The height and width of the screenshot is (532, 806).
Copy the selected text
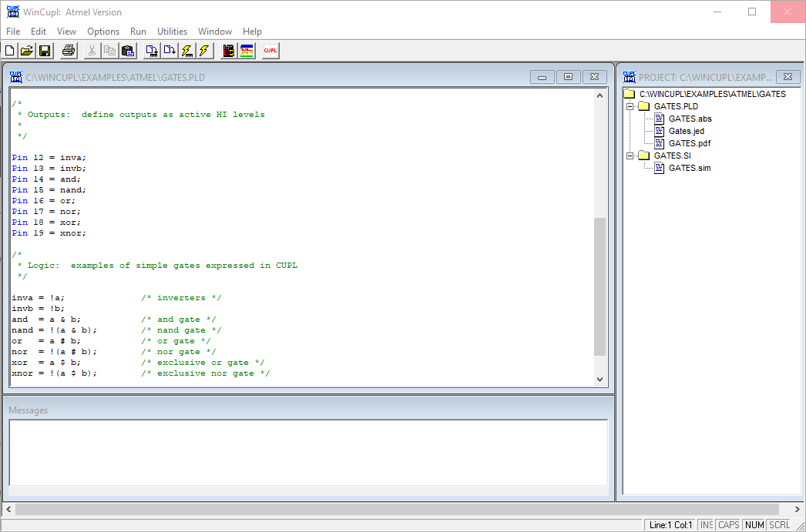(x=109, y=50)
